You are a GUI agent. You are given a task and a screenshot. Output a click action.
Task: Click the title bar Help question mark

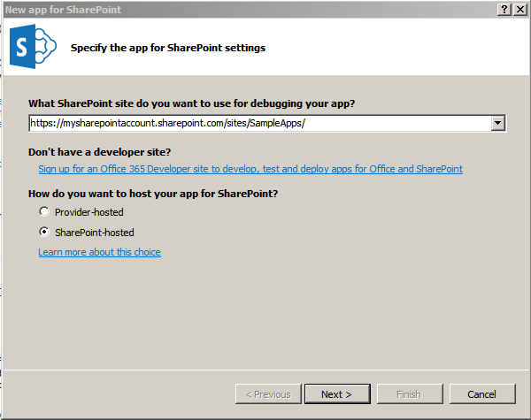(504, 9)
